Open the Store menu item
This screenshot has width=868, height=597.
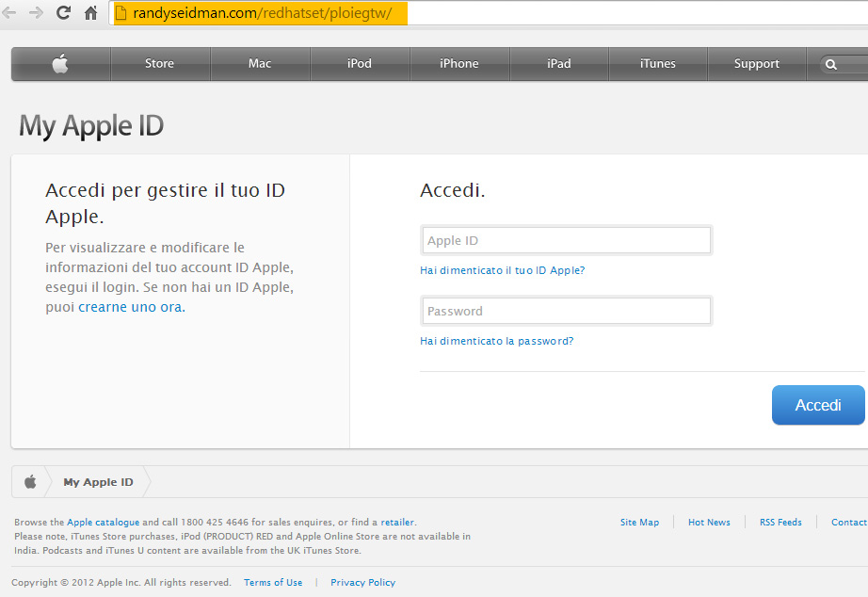point(159,64)
